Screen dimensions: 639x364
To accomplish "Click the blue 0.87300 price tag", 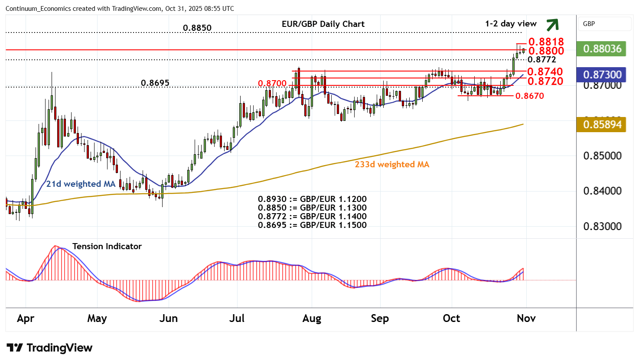I will tap(602, 75).
